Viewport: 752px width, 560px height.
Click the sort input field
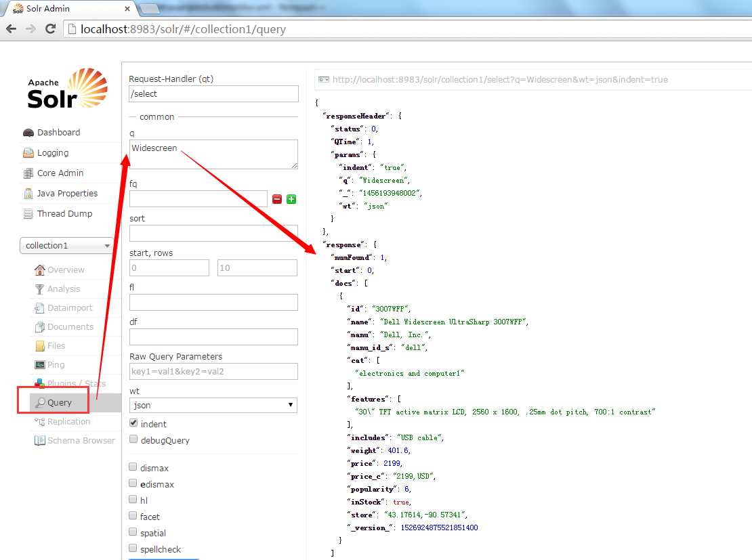213,234
